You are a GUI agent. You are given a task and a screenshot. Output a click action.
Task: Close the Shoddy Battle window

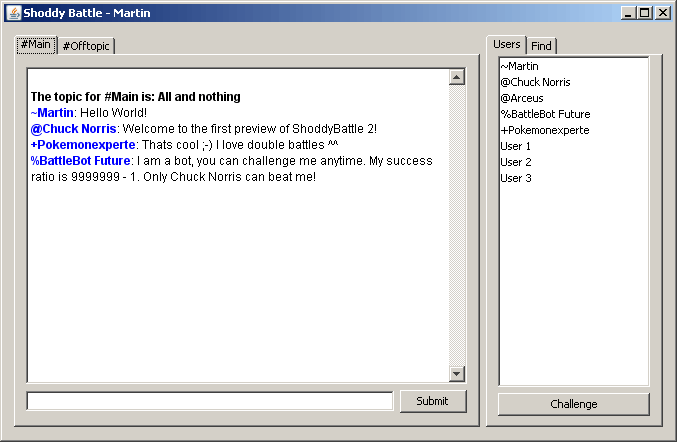point(662,13)
